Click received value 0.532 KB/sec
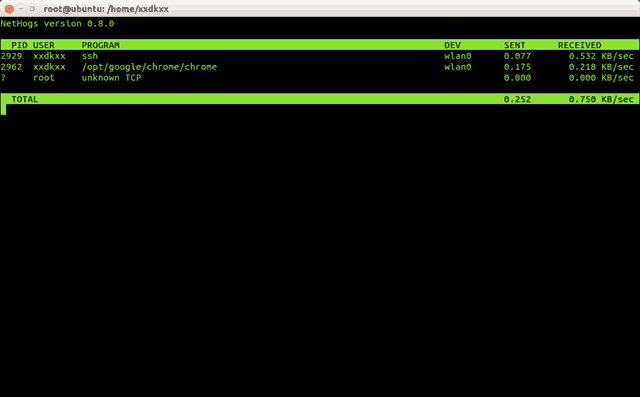Screen dimensions: 640x397 click(601, 56)
